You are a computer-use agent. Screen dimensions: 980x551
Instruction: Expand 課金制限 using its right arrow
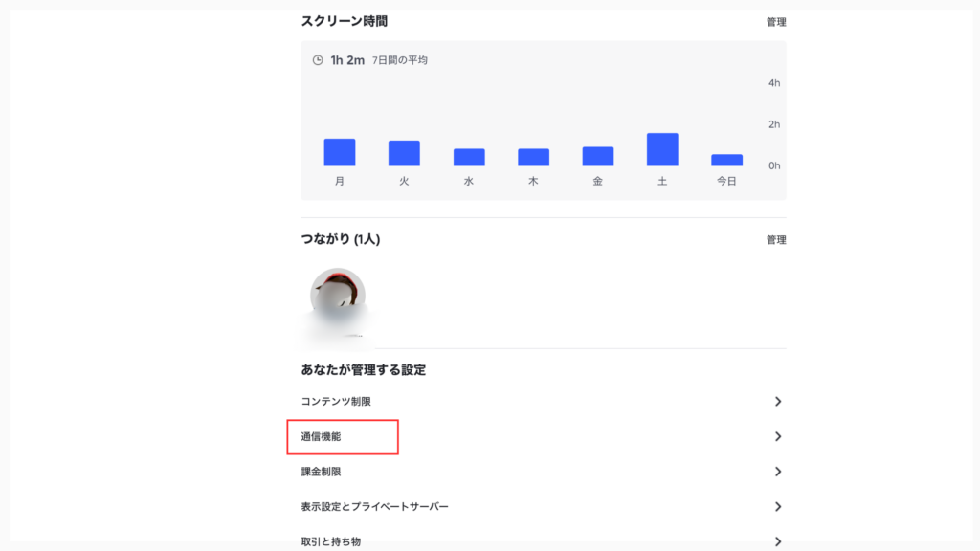coord(778,472)
